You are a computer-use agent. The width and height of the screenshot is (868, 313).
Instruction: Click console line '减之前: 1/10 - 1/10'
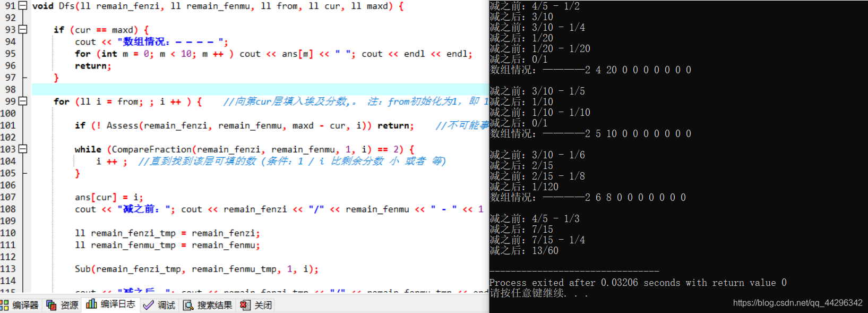pyautogui.click(x=540, y=113)
